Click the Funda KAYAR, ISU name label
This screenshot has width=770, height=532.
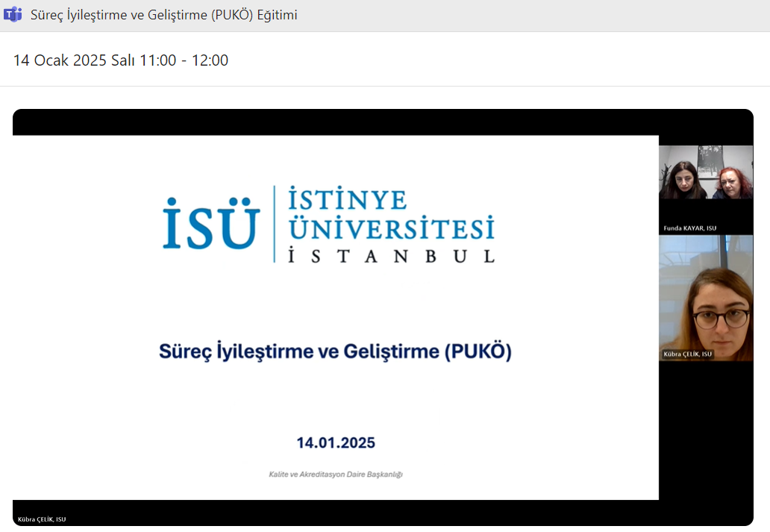pyautogui.click(x=689, y=228)
